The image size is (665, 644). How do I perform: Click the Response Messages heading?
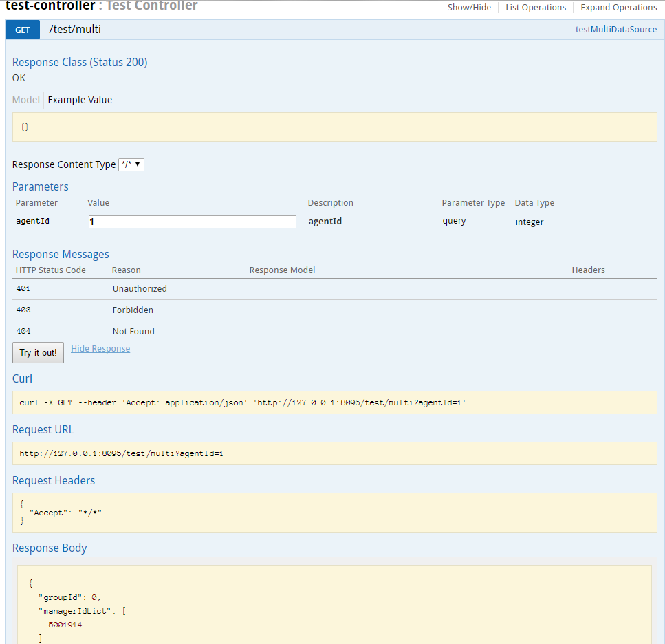click(x=61, y=254)
